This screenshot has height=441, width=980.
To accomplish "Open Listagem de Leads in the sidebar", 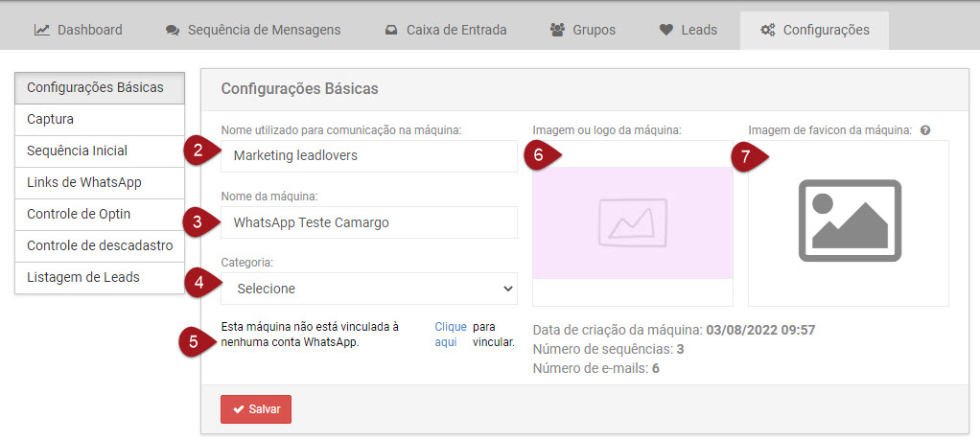I will coord(100,277).
